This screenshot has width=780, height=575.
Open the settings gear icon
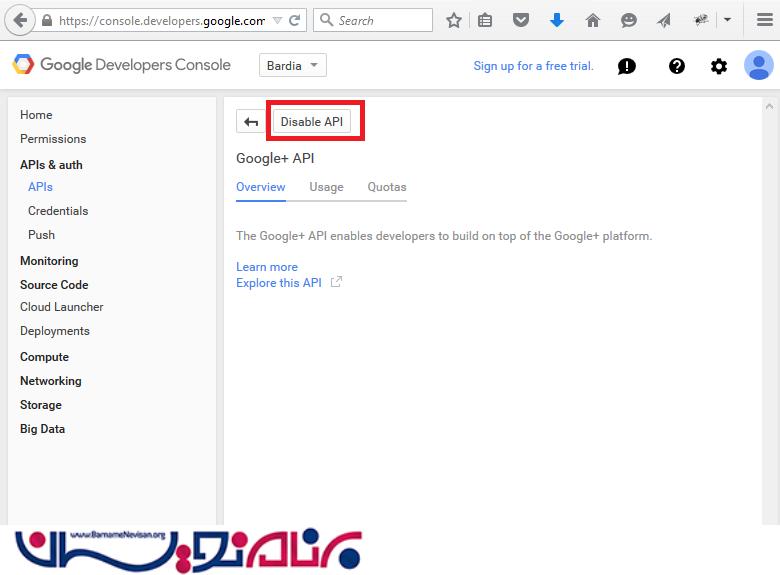pyautogui.click(x=719, y=66)
